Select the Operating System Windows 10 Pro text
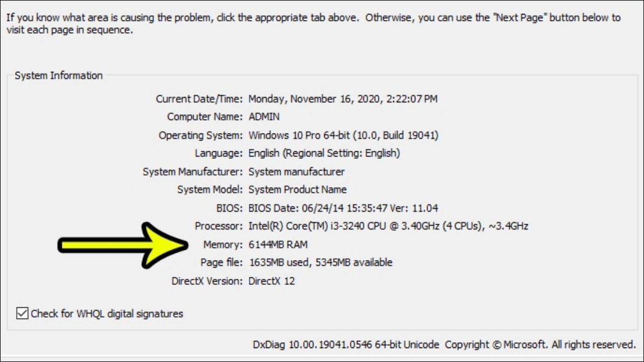The height and width of the screenshot is (362, 644). coord(343,136)
